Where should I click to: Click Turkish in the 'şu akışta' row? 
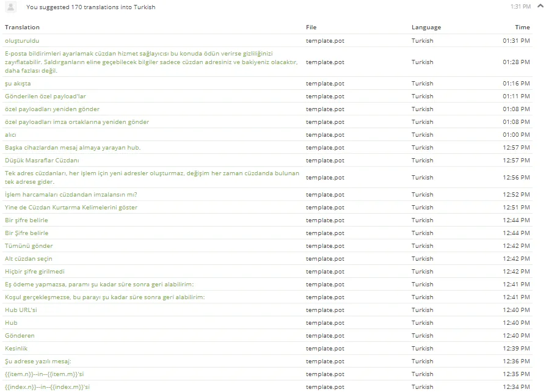click(423, 84)
